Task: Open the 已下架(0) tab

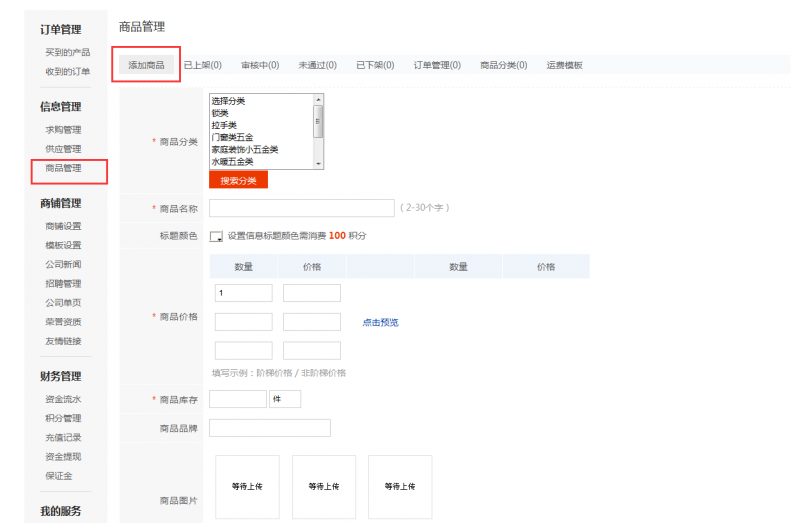Action: pos(375,65)
